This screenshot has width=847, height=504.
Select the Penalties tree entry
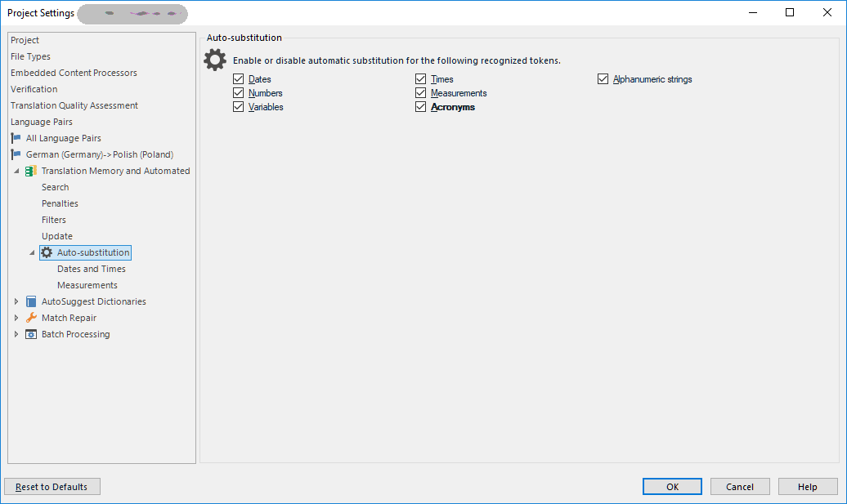tap(60, 203)
